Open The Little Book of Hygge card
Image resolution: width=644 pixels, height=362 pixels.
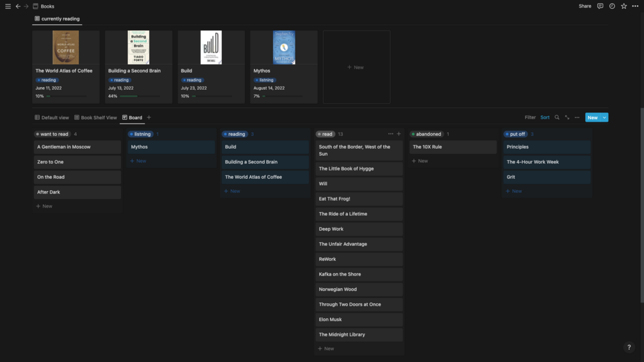359,169
